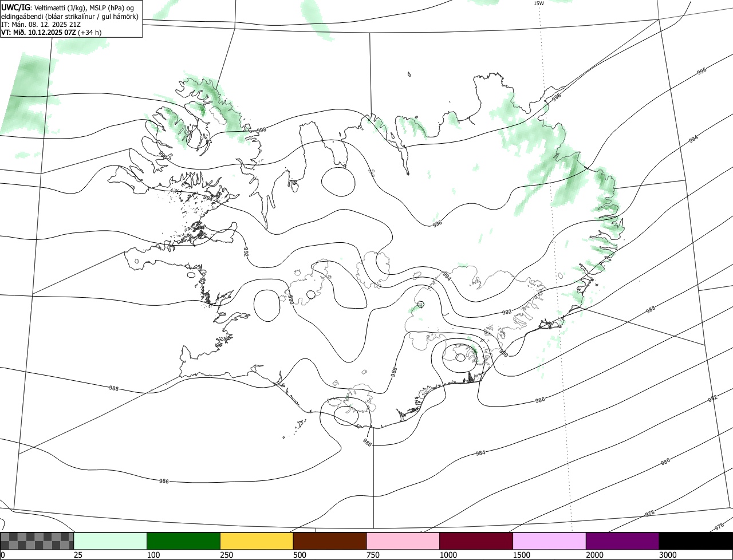The image size is (733, 560).
Task: Pick the maroon 1000–1500 legend swatch
Action: click(x=476, y=541)
